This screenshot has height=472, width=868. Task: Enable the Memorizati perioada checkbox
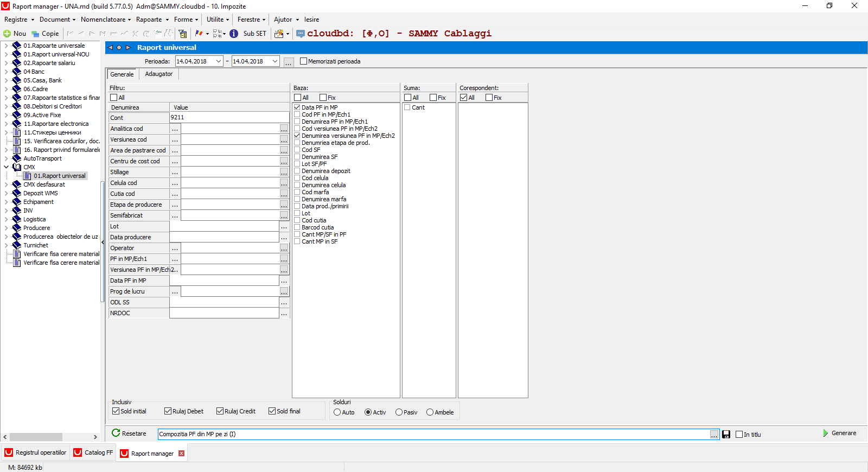[303, 61]
